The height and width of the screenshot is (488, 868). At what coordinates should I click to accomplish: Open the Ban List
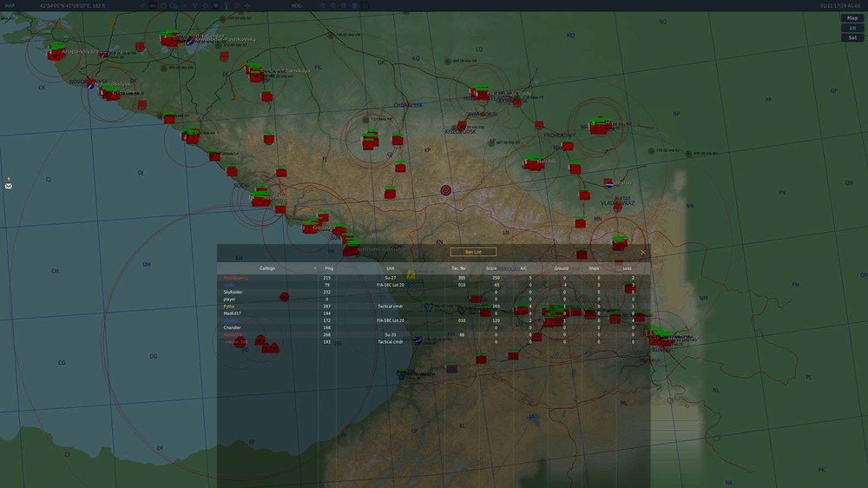tap(473, 252)
